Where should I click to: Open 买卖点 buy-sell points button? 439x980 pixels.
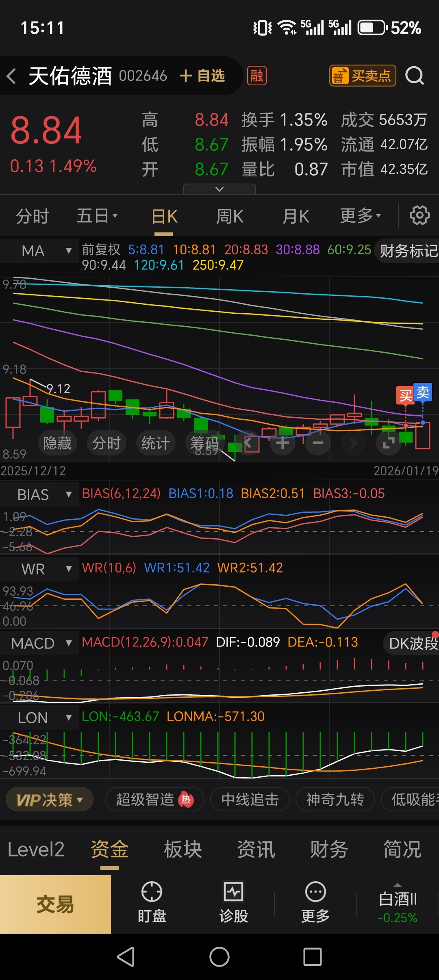[x=363, y=76]
